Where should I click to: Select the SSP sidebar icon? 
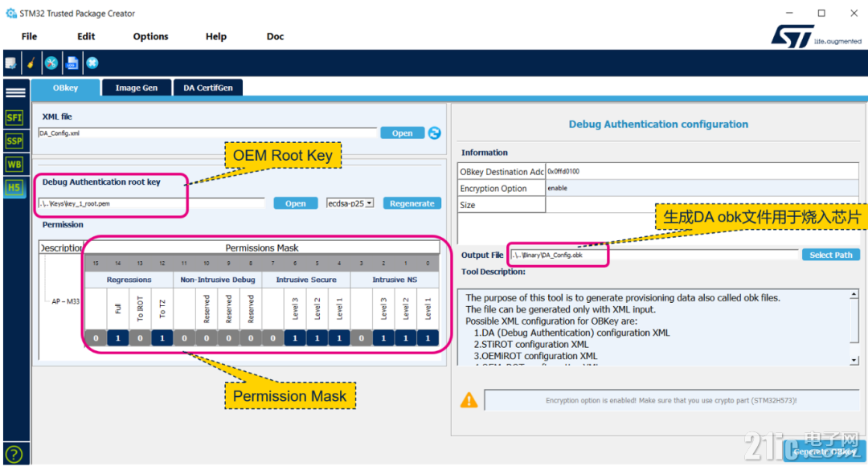pos(14,141)
